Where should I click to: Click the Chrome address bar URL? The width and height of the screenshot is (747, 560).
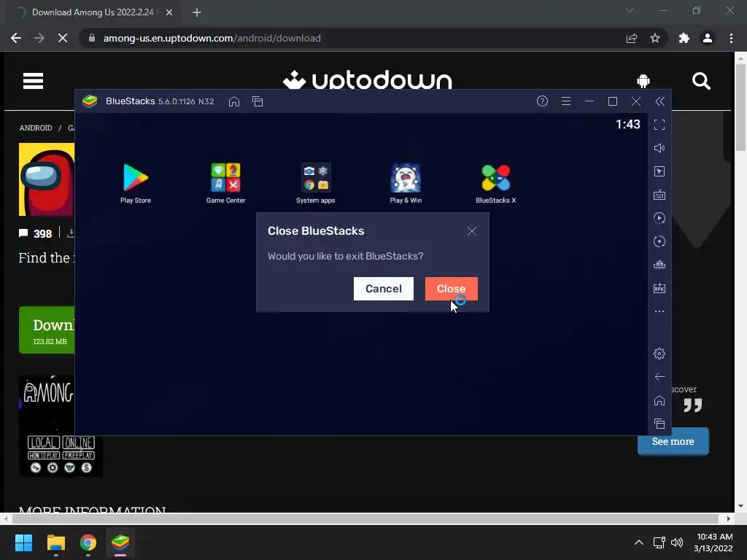(212, 38)
